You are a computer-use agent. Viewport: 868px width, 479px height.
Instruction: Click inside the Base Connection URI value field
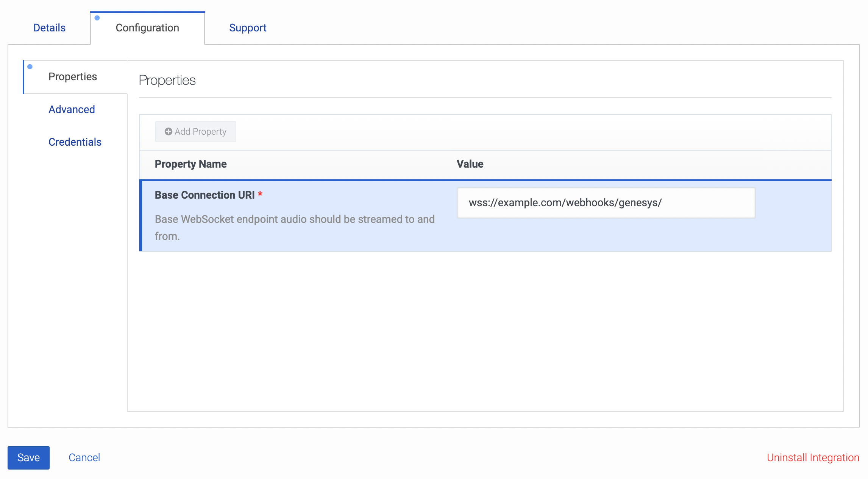tap(605, 203)
